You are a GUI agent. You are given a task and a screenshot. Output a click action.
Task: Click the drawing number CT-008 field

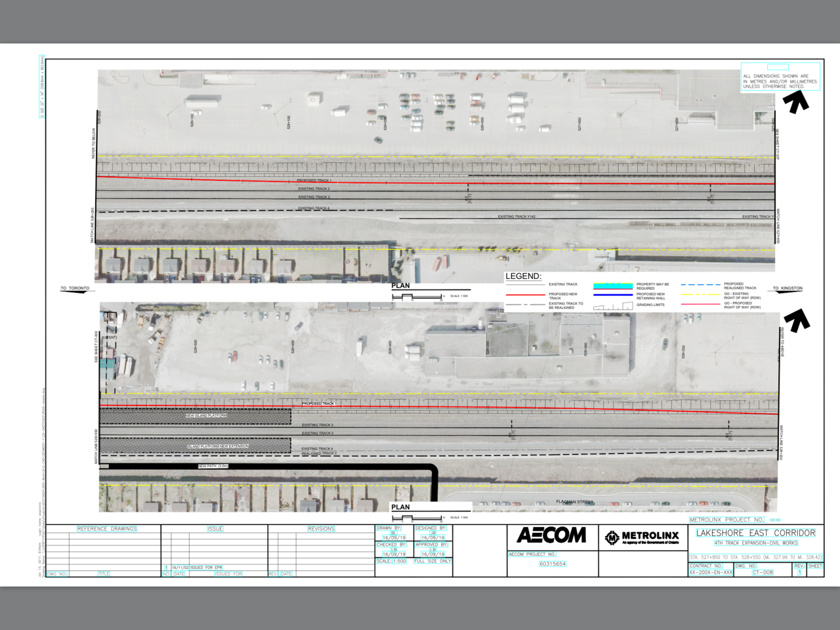(763, 572)
